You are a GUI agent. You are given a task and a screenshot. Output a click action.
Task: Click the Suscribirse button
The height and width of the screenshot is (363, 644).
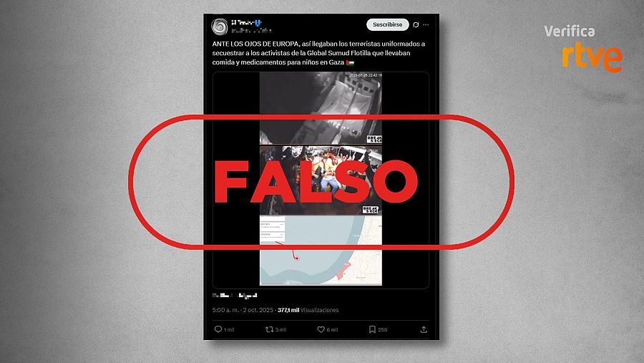387,24
